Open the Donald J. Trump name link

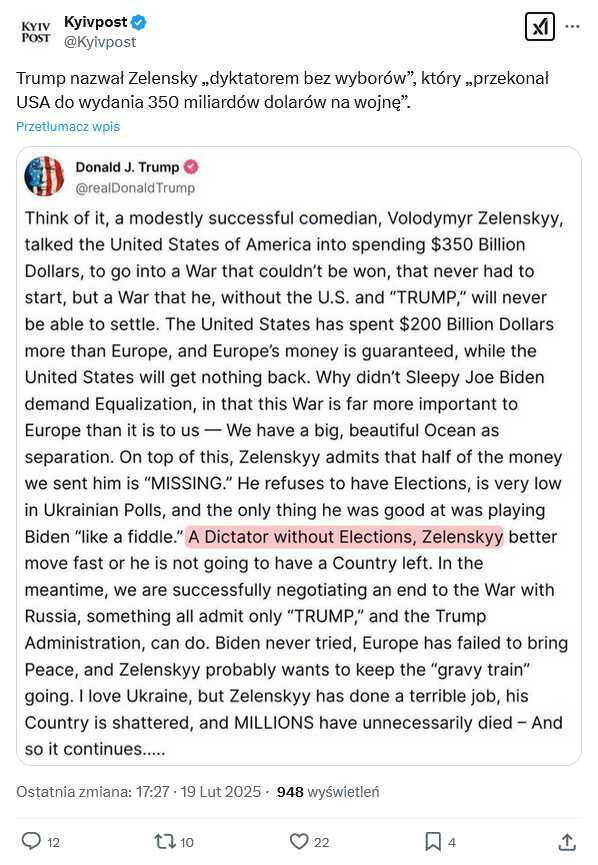[127, 167]
